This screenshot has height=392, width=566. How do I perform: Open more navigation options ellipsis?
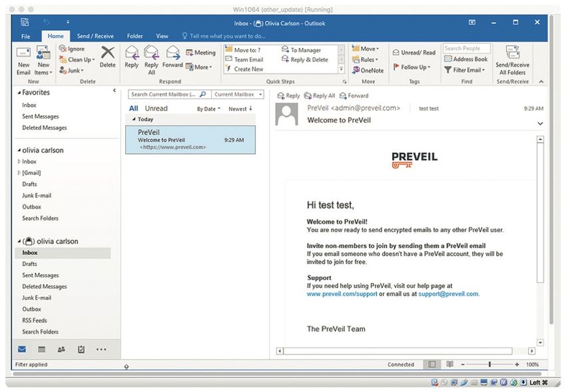101,349
